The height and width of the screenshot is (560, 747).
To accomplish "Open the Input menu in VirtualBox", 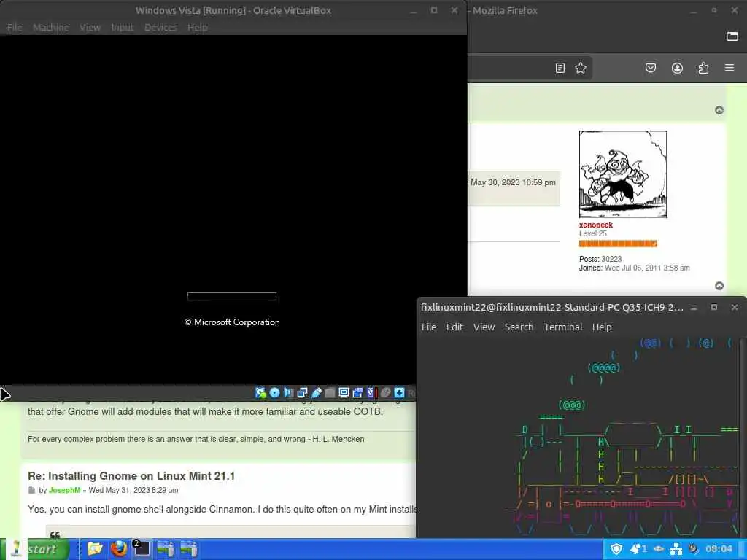I will [x=123, y=27].
